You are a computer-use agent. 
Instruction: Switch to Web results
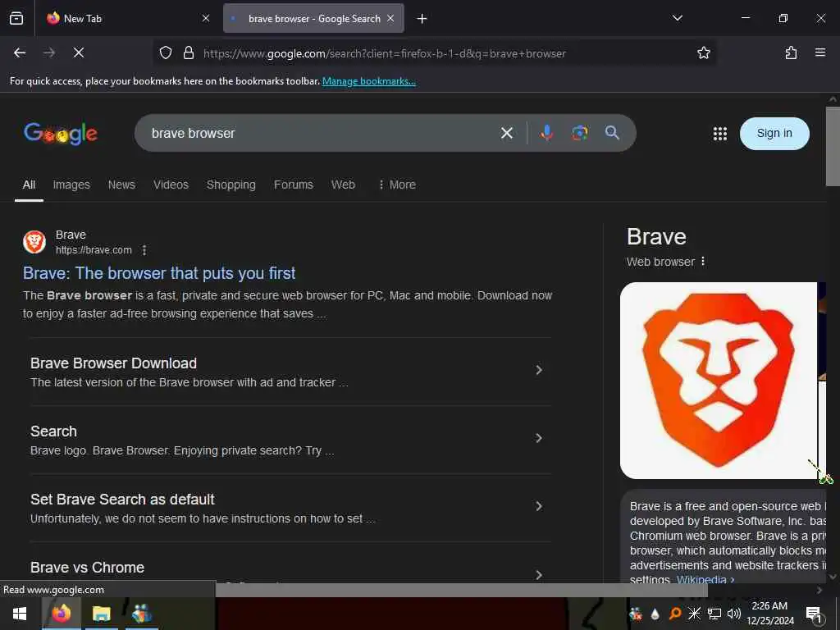(343, 185)
